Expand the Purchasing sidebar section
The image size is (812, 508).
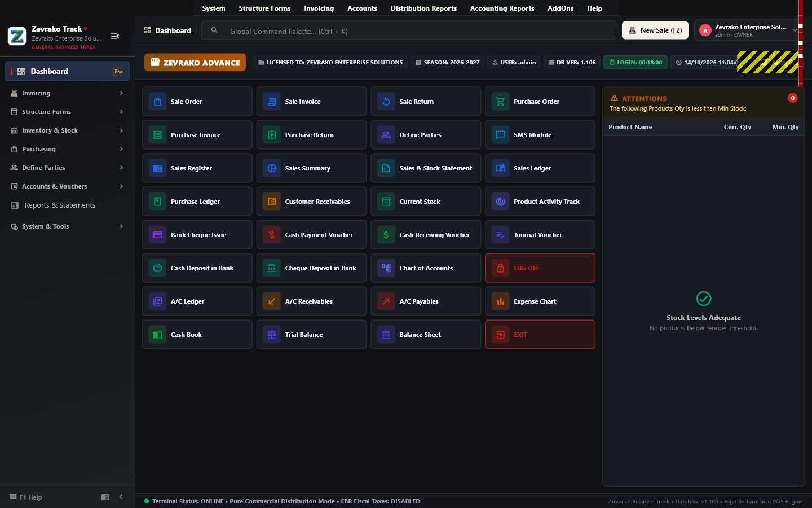[x=67, y=149]
